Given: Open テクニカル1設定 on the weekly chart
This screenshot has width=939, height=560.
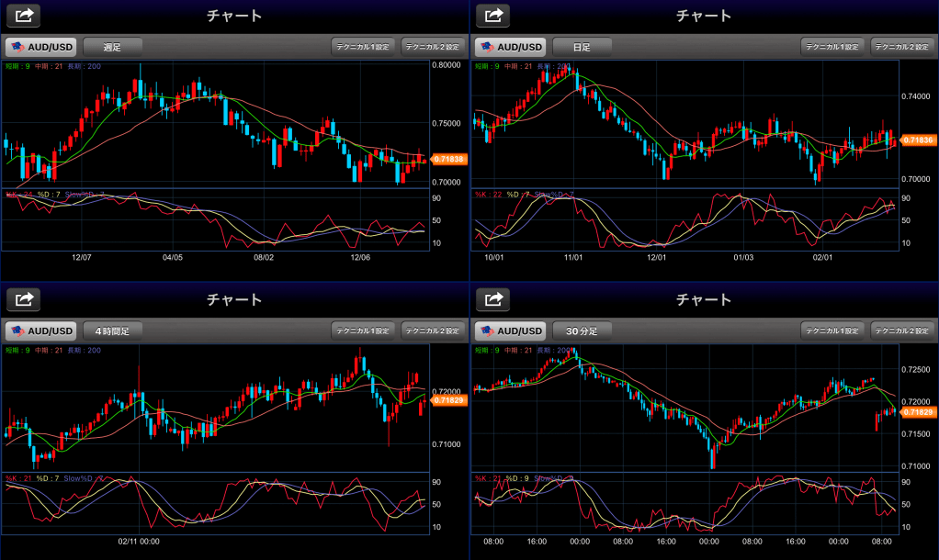Looking at the screenshot, I should point(363,47).
